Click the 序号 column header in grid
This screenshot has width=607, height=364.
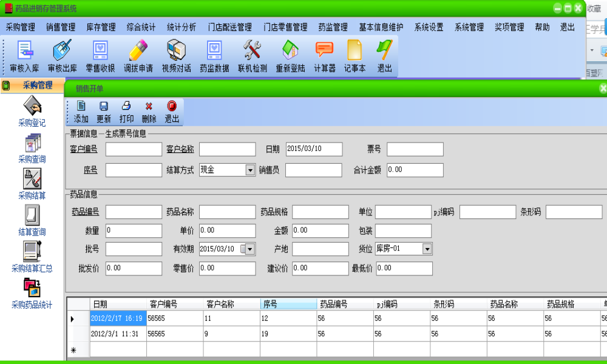288,304
